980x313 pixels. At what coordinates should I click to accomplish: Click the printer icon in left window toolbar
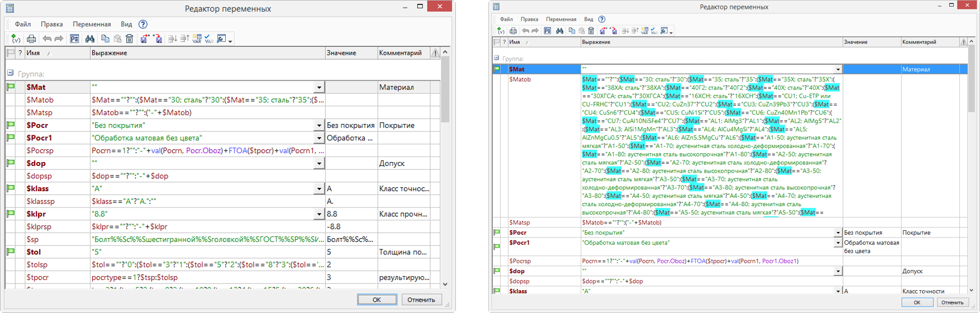tap(31, 39)
